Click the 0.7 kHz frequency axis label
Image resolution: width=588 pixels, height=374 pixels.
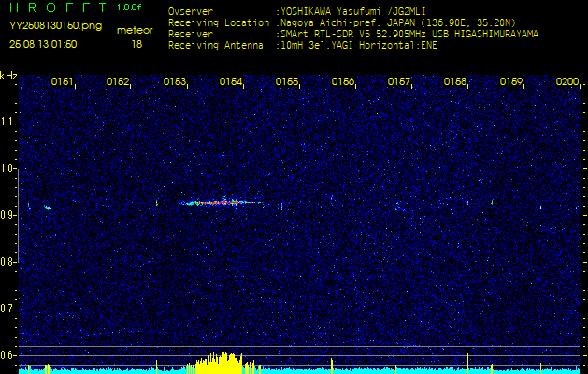point(7,309)
